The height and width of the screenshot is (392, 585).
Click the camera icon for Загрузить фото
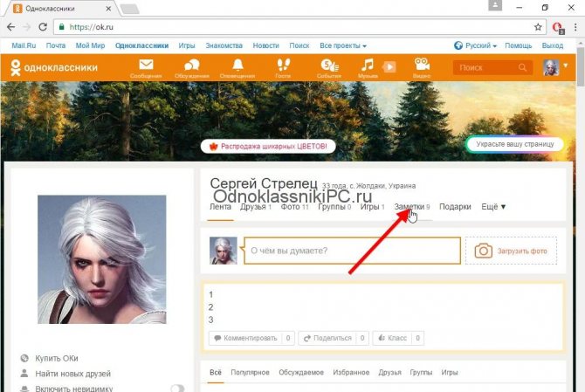pyautogui.click(x=483, y=251)
